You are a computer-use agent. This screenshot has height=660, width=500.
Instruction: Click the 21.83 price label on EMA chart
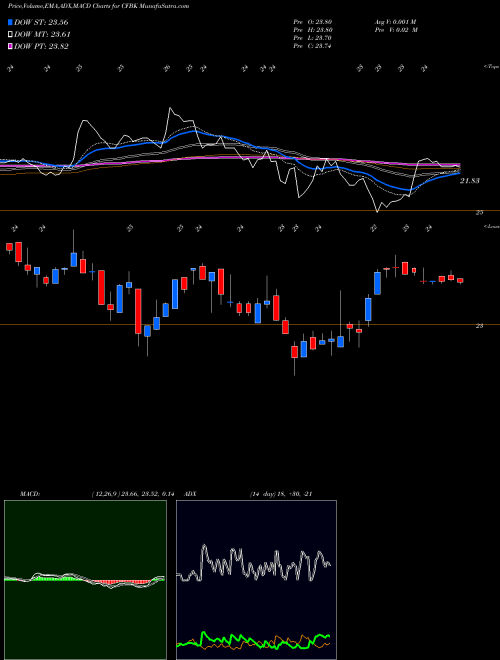(470, 181)
